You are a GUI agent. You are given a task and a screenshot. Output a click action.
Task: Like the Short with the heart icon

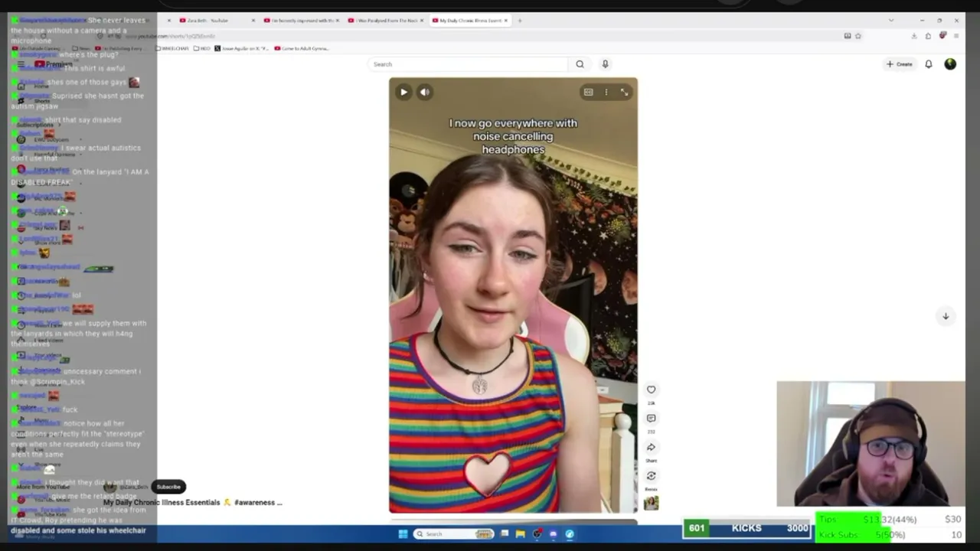point(651,390)
